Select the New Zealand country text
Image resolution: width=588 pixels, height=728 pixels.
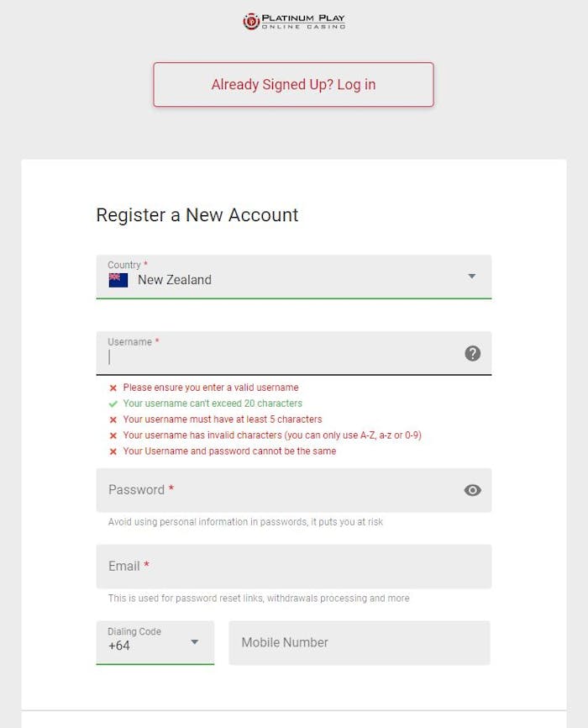175,280
